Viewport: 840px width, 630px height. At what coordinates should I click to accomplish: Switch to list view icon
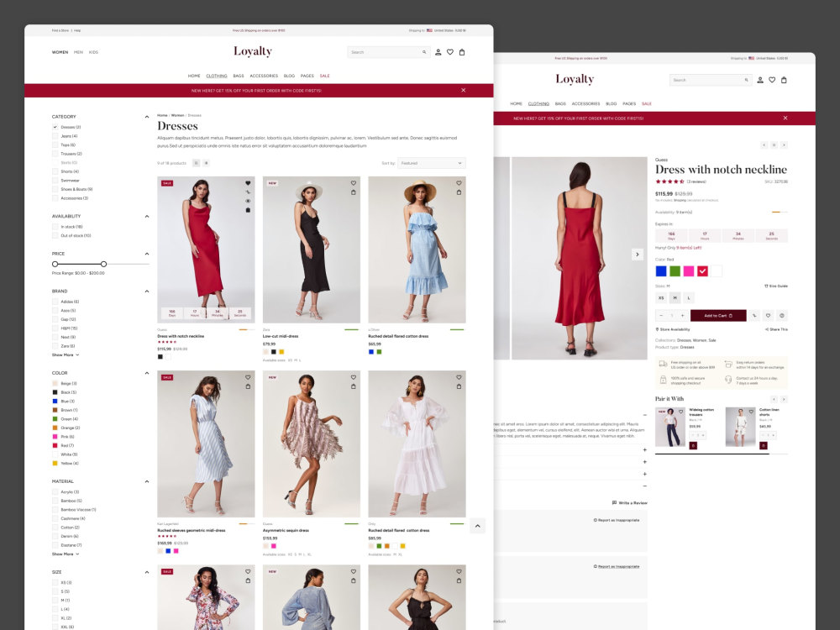click(x=207, y=163)
